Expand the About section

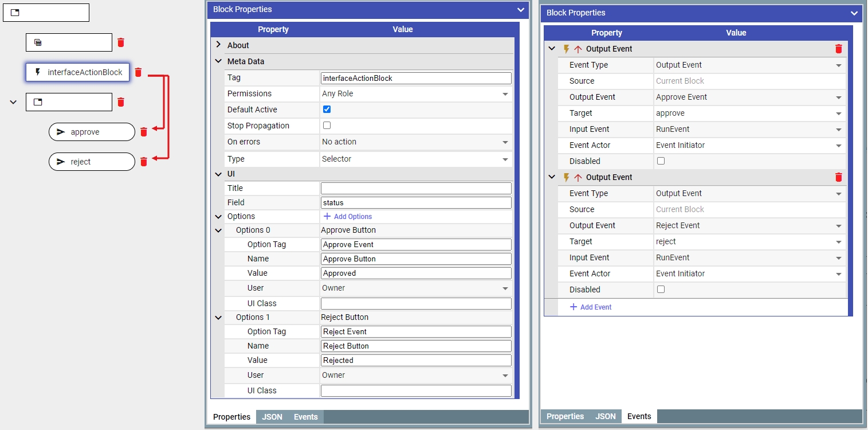click(218, 45)
